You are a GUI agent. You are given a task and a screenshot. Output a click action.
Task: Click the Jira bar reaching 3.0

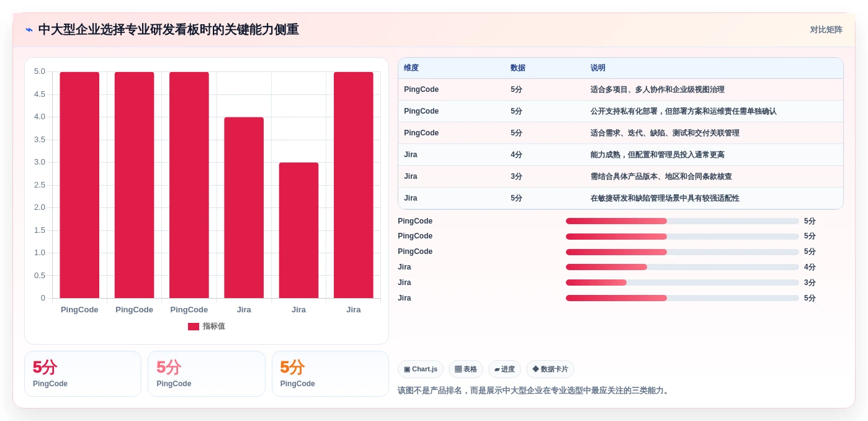[298, 230]
